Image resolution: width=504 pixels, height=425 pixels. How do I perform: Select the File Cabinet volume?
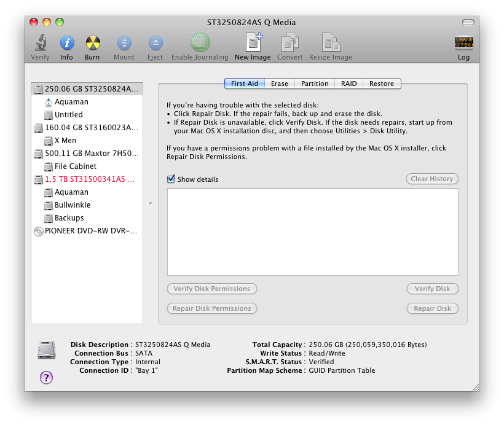pos(87,166)
